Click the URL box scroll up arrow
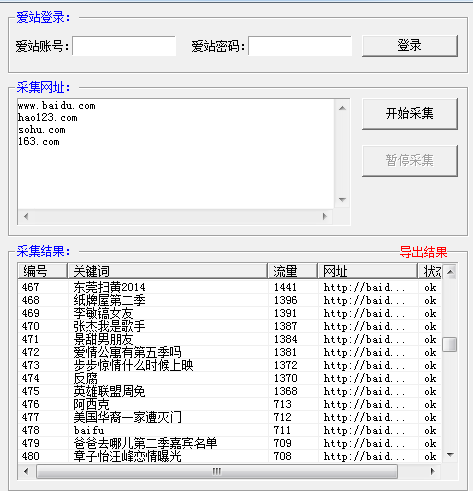Image resolution: width=473 pixels, height=491 pixels. click(342, 108)
